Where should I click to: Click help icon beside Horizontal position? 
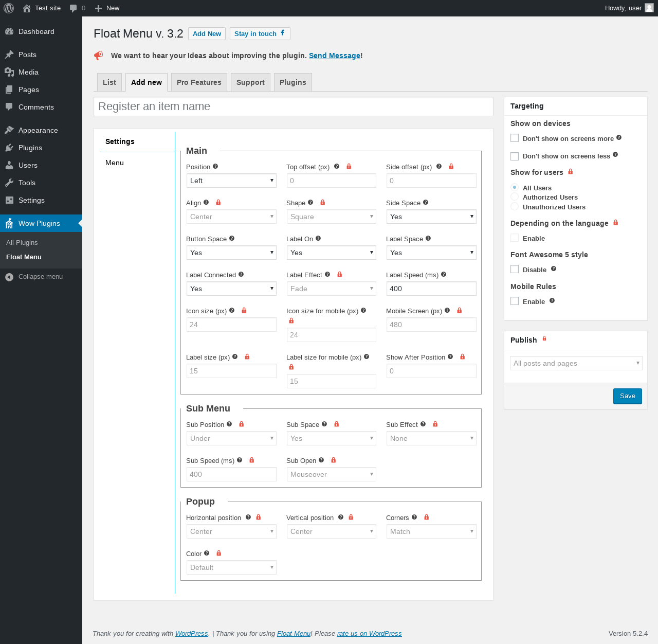point(248,517)
